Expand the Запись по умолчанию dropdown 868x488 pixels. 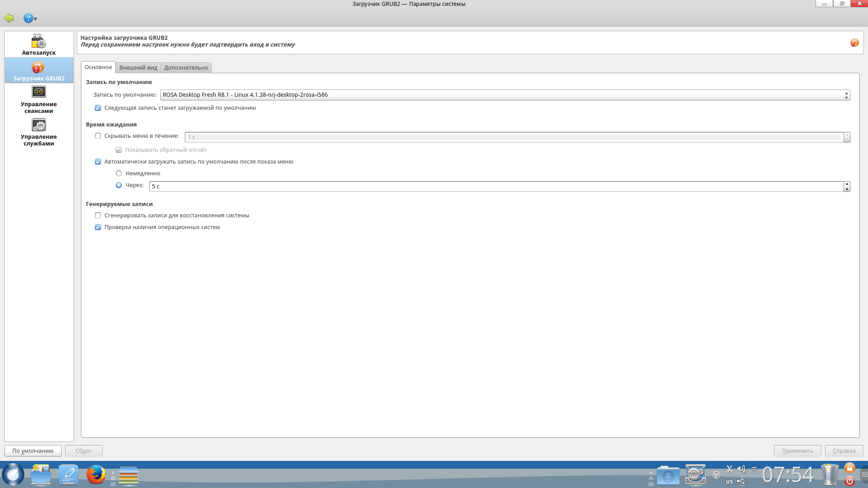click(x=505, y=95)
